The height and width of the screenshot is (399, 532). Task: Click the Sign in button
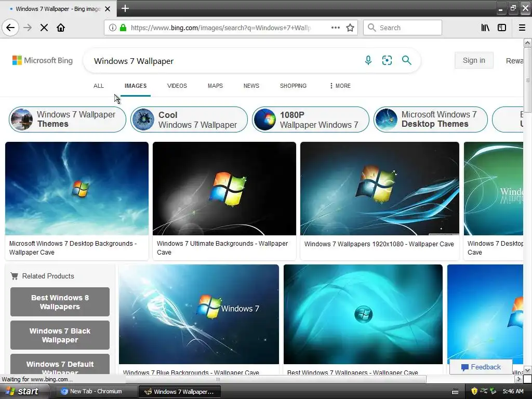pos(474,60)
